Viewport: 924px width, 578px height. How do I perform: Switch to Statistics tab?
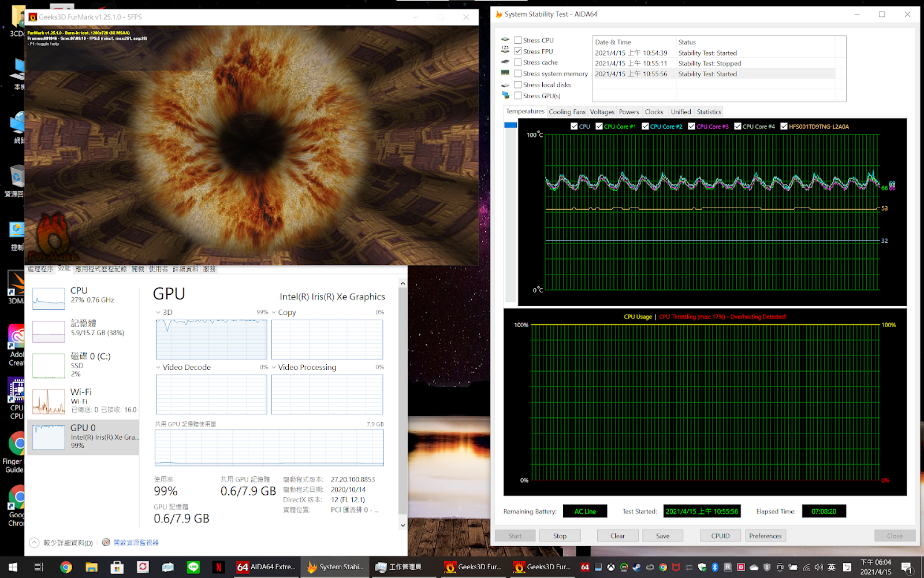coord(709,112)
